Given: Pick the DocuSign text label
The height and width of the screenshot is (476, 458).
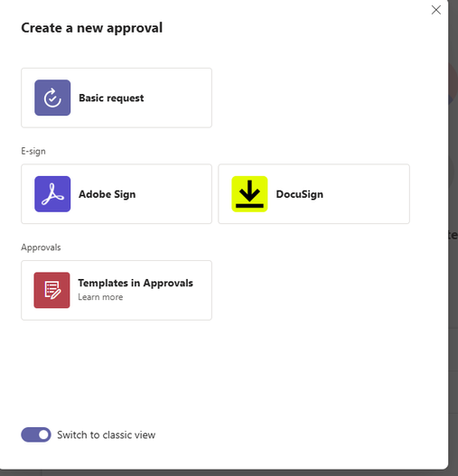Looking at the screenshot, I should pyautogui.click(x=300, y=194).
